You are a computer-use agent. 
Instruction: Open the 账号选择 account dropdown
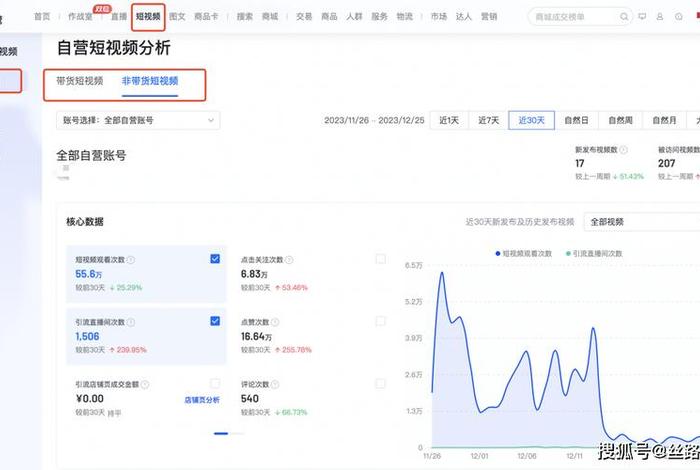pyautogui.click(x=138, y=120)
